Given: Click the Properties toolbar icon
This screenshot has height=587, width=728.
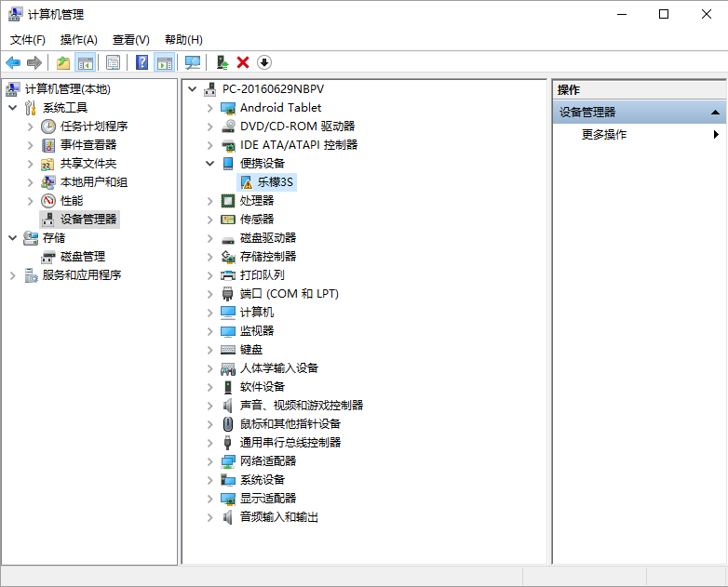Looking at the screenshot, I should 113,62.
